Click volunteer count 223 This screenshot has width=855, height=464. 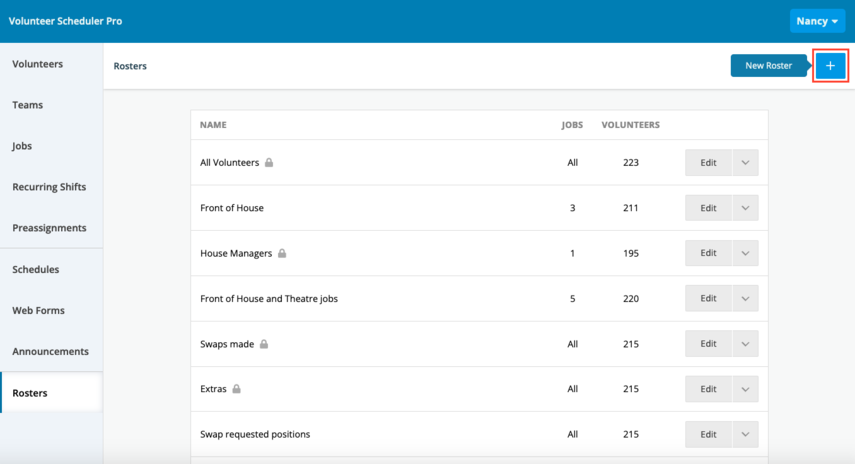pos(631,162)
